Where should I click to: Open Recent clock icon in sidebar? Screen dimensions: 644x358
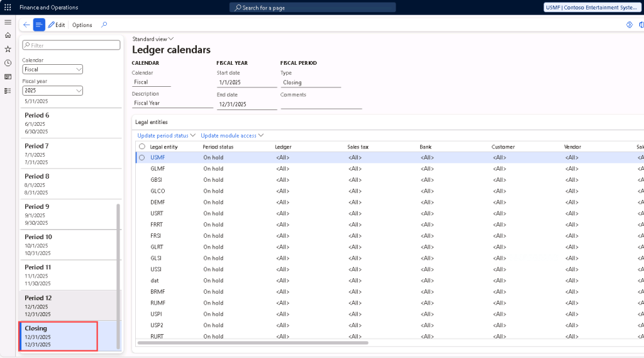point(8,63)
